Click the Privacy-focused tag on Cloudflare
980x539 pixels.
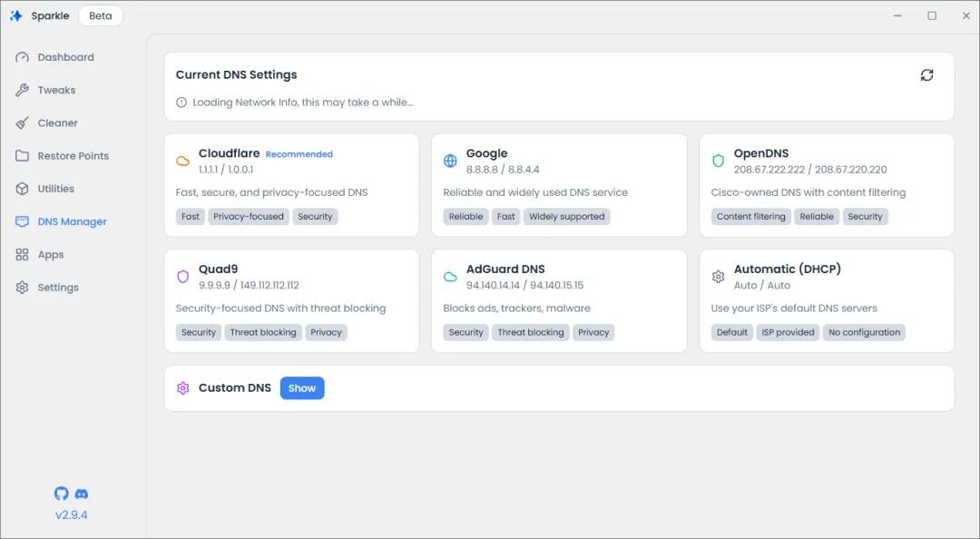[x=249, y=216]
